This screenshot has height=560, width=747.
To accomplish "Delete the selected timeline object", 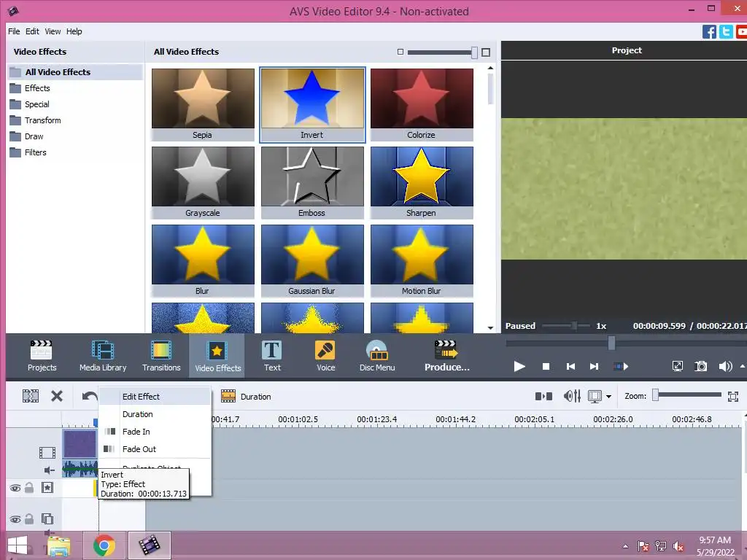I will (57, 396).
